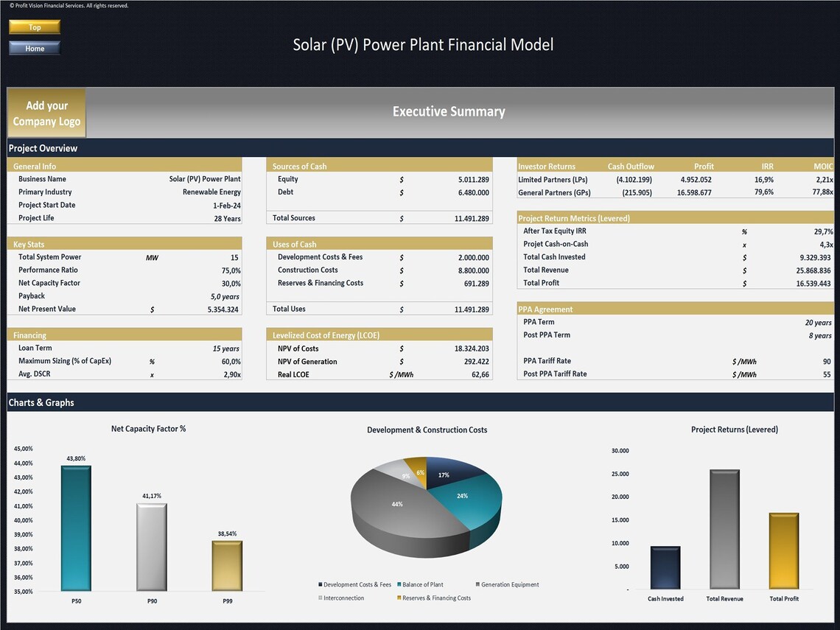Image resolution: width=840 pixels, height=630 pixels.
Task: Select the Generation Equipment legend entry
Action: point(508,583)
